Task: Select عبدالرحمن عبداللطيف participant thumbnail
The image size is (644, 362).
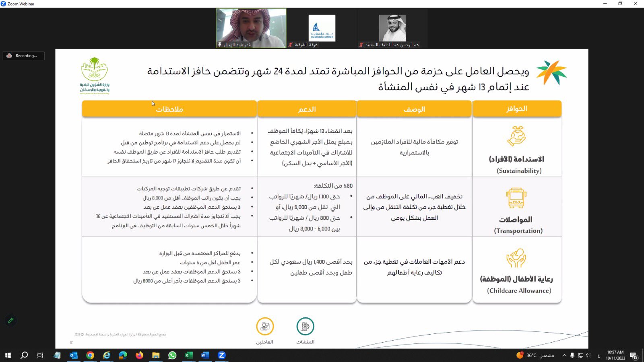Action: point(392,28)
